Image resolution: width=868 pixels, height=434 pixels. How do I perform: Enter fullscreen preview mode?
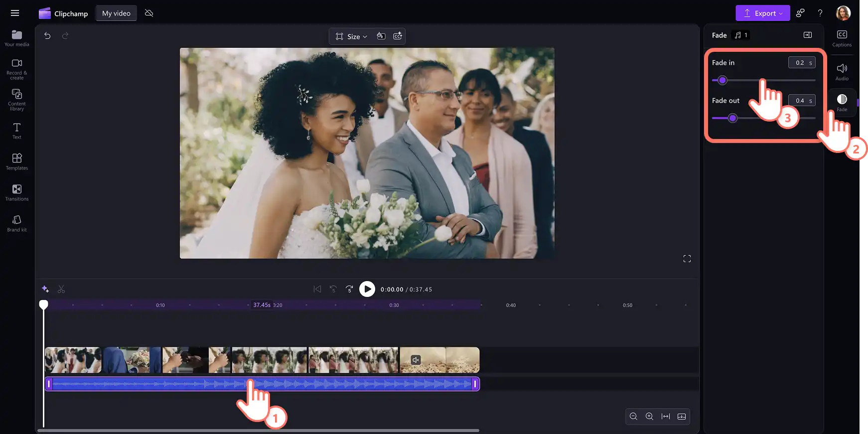click(x=687, y=259)
